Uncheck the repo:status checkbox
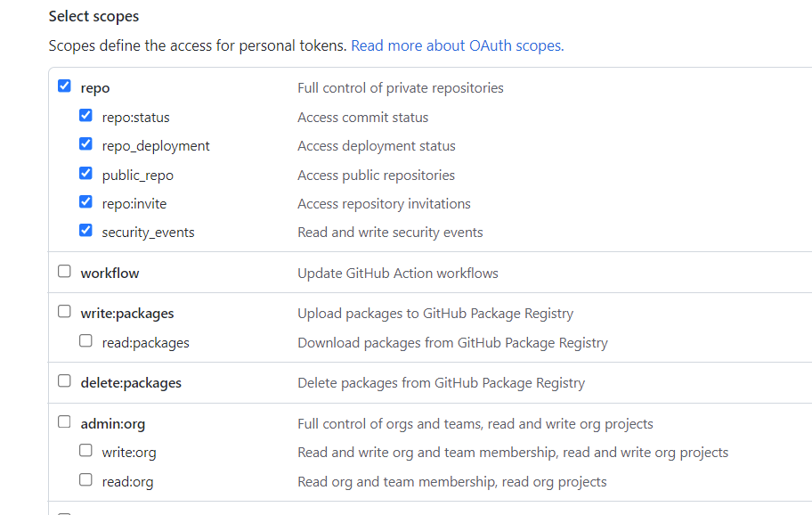The width and height of the screenshot is (812, 515). 85,115
